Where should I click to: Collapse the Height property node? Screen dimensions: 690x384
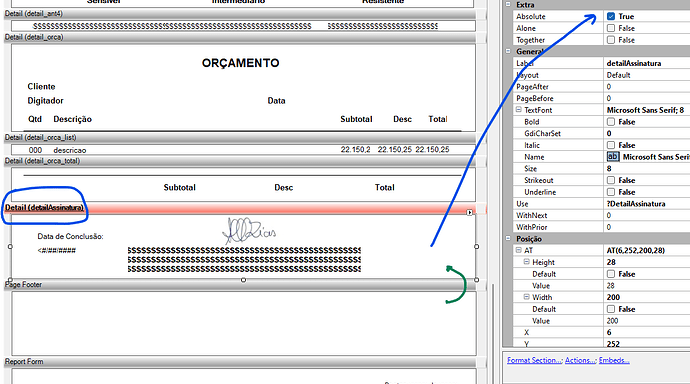pos(526,262)
